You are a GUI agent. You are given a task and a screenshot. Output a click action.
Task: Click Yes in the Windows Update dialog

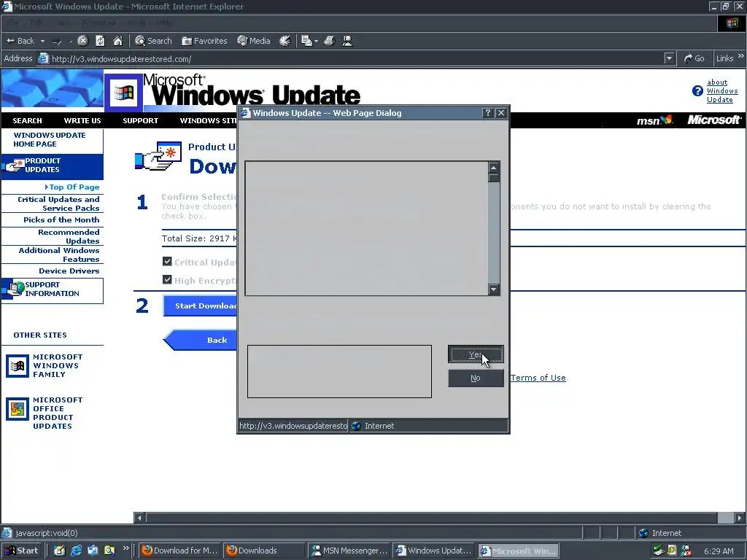click(476, 354)
